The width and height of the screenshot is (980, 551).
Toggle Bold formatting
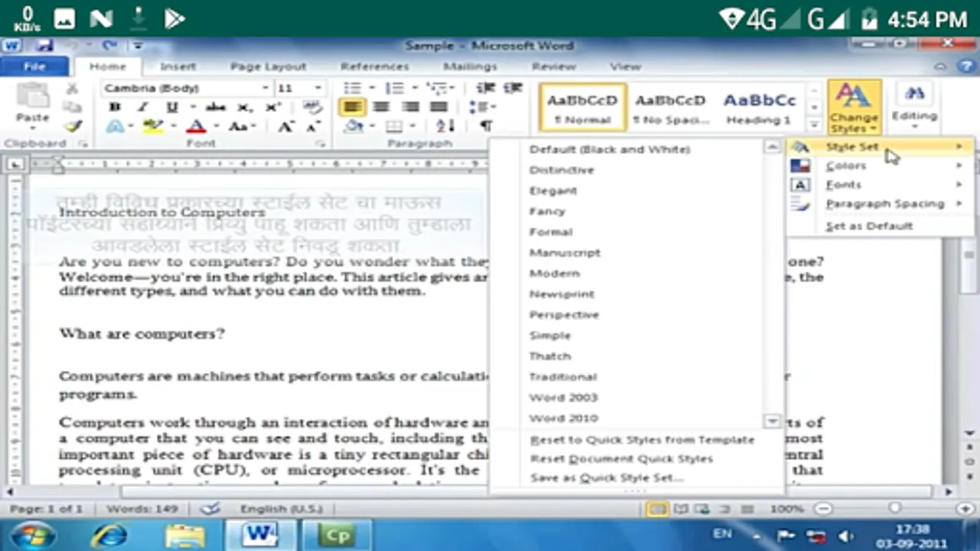[115, 107]
